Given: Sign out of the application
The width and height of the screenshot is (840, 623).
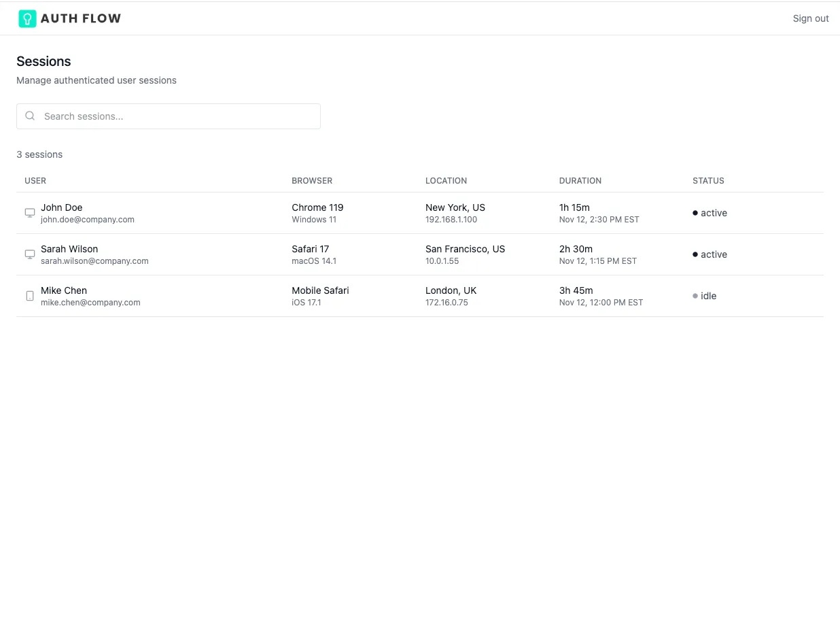Looking at the screenshot, I should click(x=811, y=18).
